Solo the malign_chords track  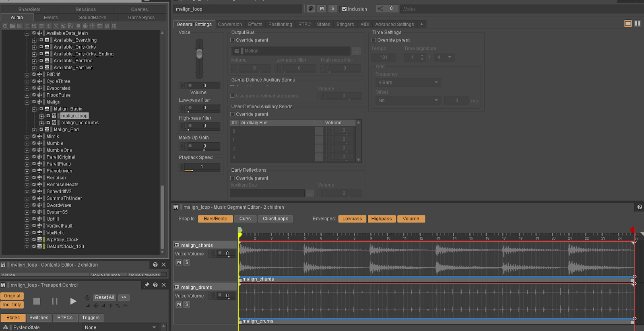[186, 263]
